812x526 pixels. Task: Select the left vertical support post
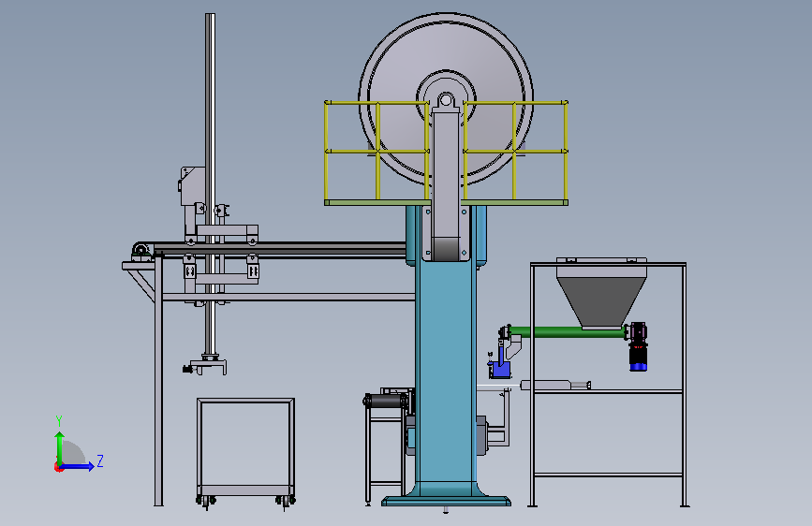[158, 381]
